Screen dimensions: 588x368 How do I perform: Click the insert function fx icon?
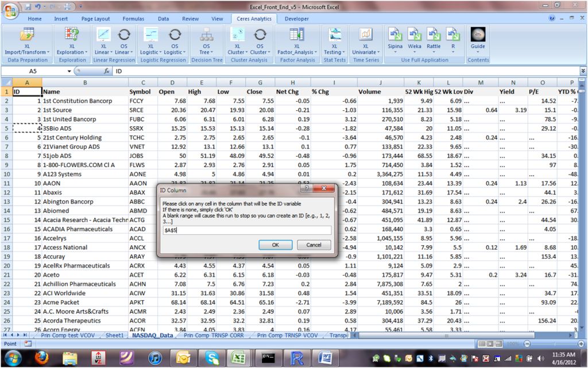(106, 71)
